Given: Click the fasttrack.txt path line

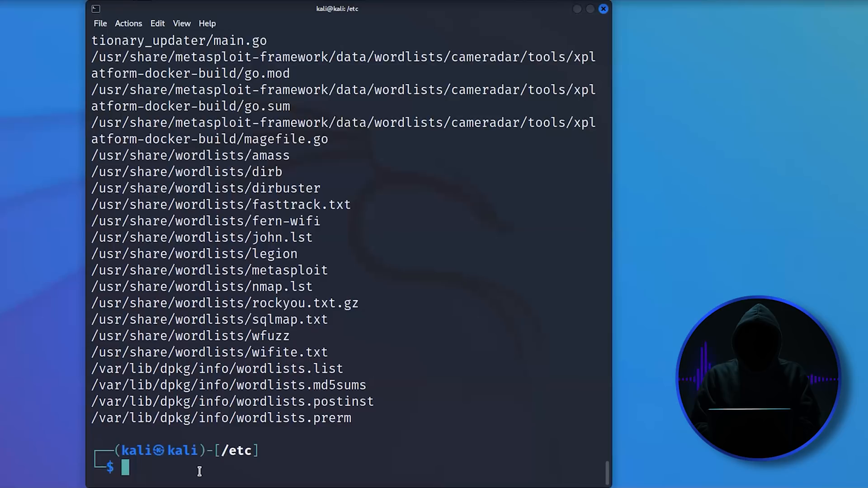Looking at the screenshot, I should [221, 205].
